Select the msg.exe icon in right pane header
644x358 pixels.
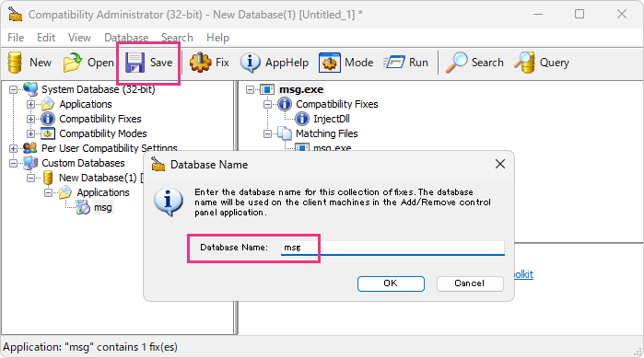click(267, 89)
